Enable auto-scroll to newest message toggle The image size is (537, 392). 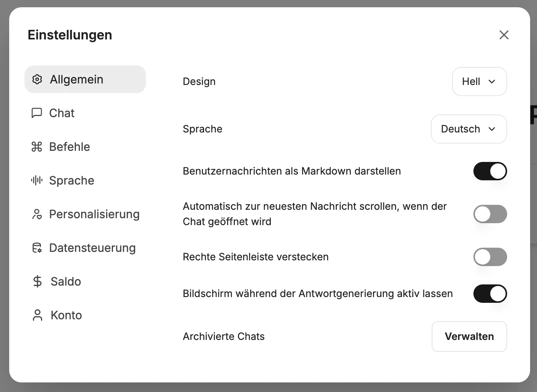[x=490, y=214]
